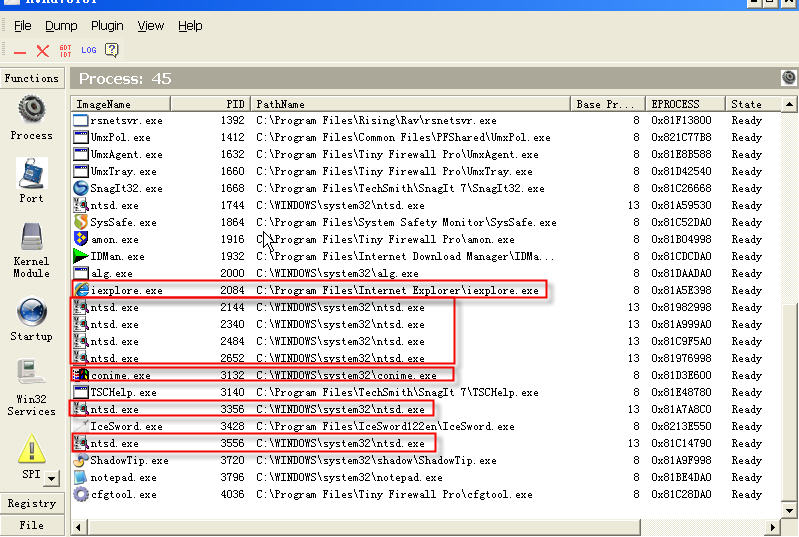Screen dimensions: 799x537
Task: Click EPROCESS value 0x81BE4DA0
Action: coord(681,477)
